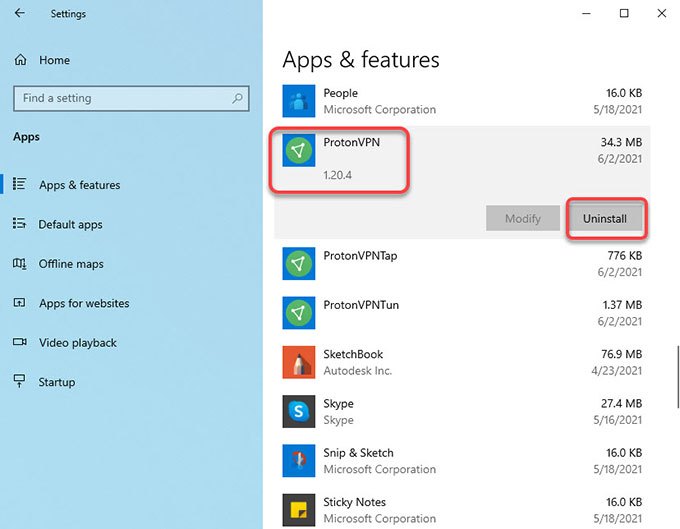Click the Skype app icon
Screen dimensions: 680x529
tap(298, 411)
